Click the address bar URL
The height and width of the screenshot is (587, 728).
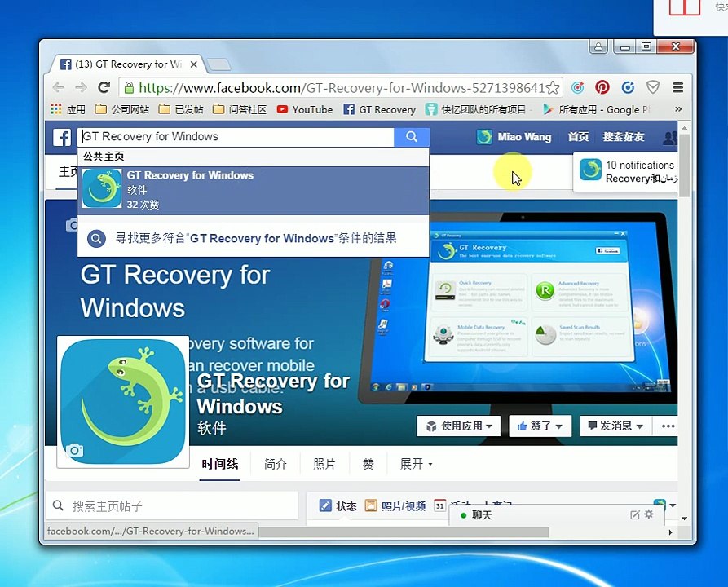342,87
